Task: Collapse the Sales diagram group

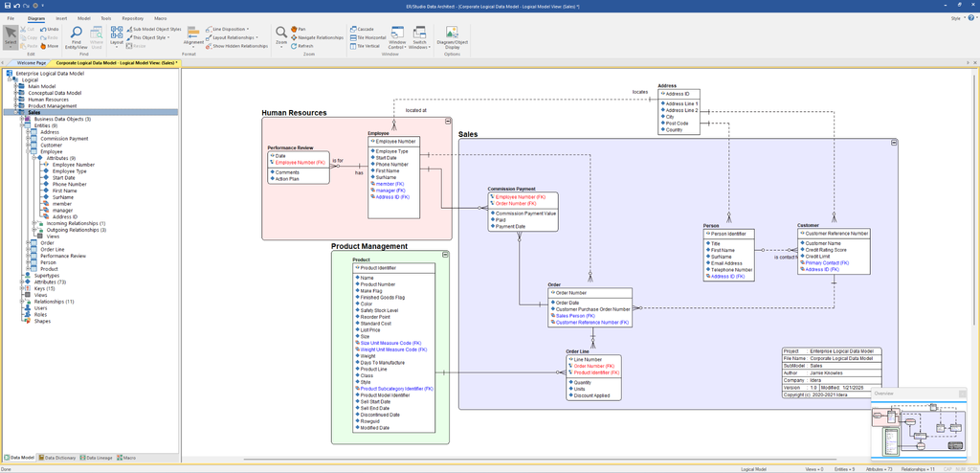Action: click(x=894, y=143)
